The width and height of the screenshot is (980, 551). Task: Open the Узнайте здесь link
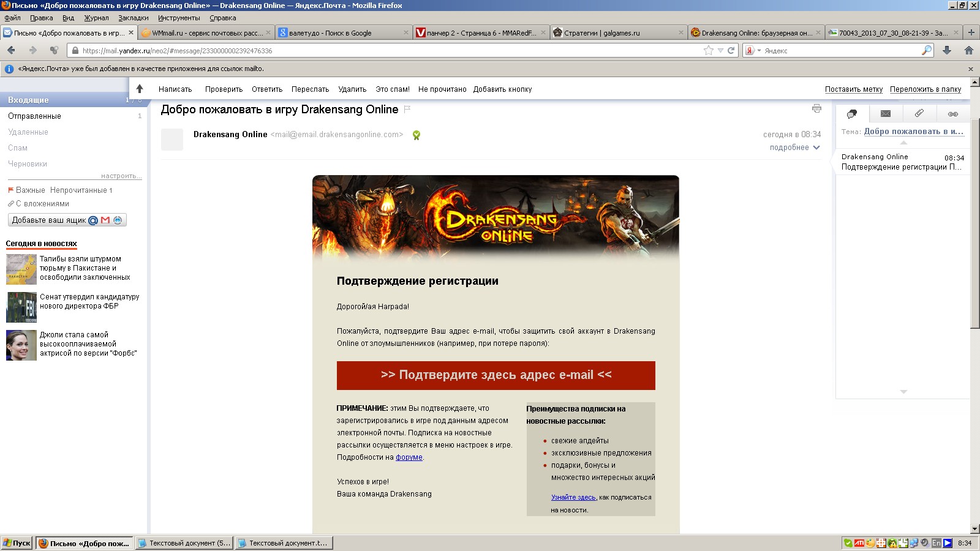click(x=573, y=497)
